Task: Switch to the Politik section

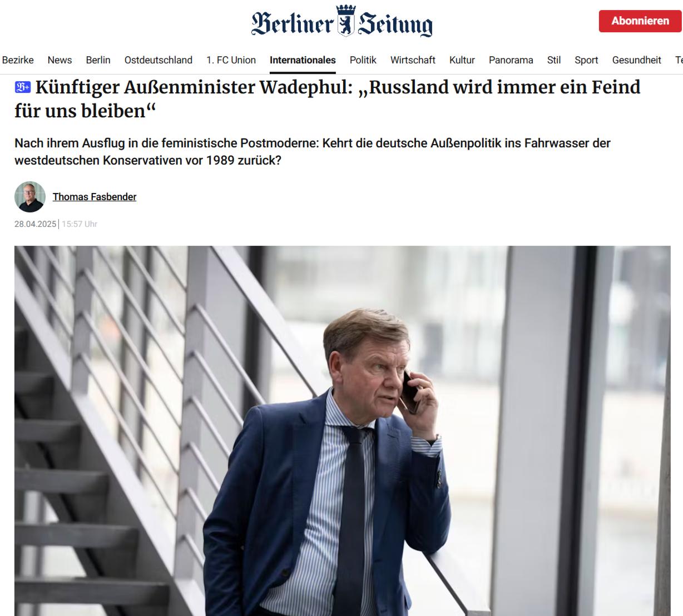Action: coord(363,60)
